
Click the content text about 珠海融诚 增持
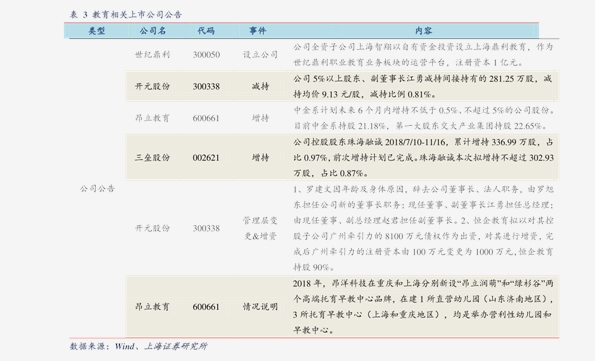pyautogui.click(x=423, y=158)
